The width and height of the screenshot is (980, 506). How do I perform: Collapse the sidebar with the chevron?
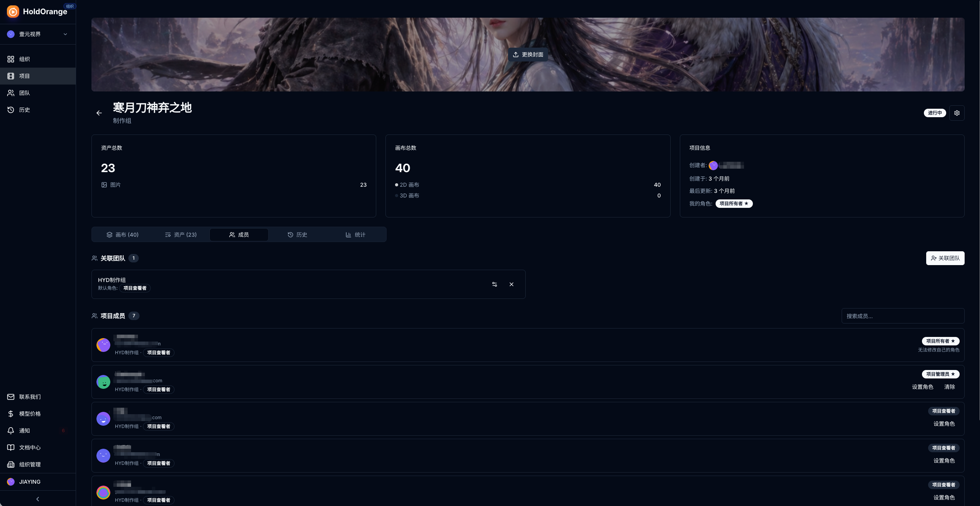38,499
